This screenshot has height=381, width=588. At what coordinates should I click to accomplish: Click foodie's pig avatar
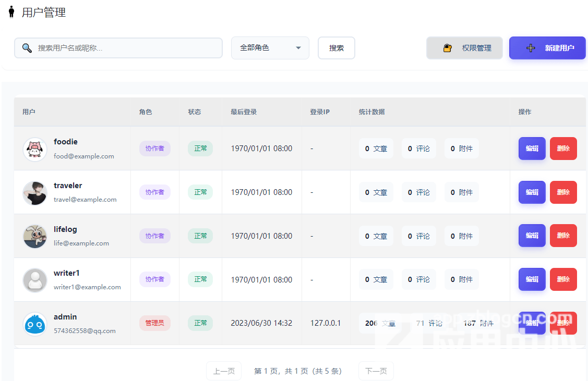(35, 149)
